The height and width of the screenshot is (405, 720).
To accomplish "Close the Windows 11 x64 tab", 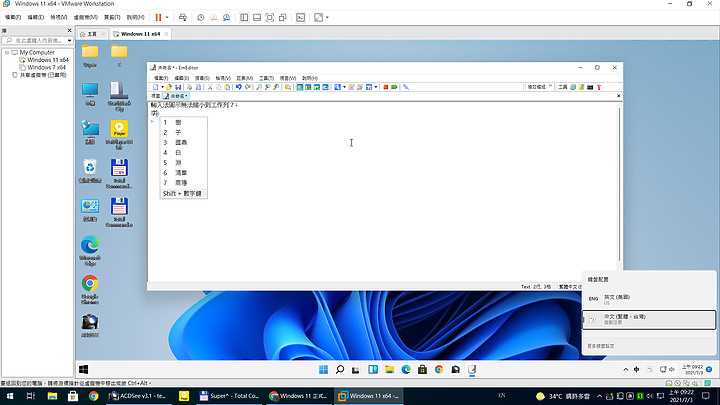I will coord(166,34).
